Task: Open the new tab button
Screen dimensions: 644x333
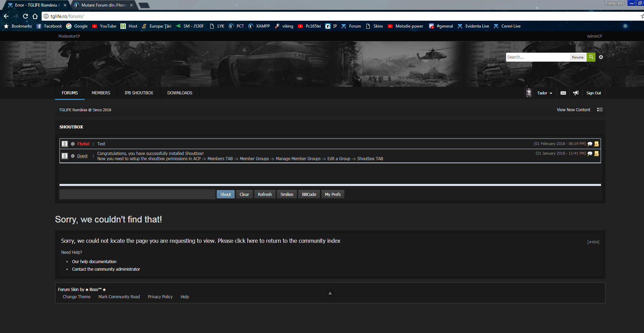Action: pos(144,5)
